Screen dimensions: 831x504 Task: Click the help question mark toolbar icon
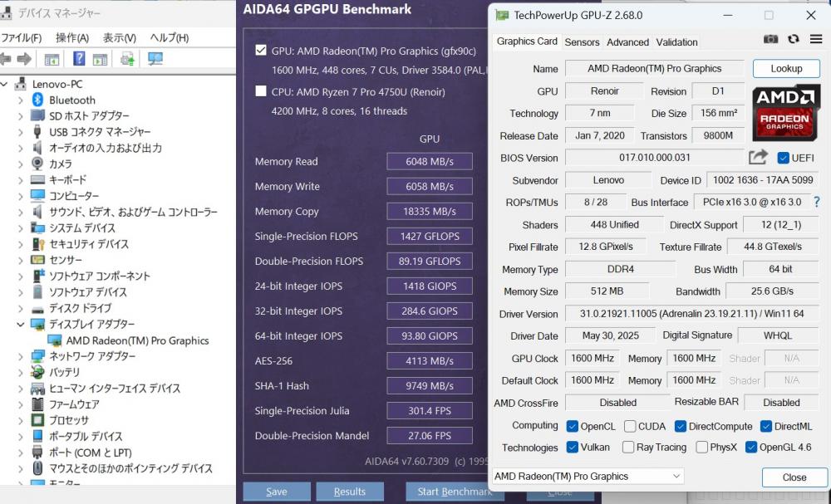coord(79,58)
